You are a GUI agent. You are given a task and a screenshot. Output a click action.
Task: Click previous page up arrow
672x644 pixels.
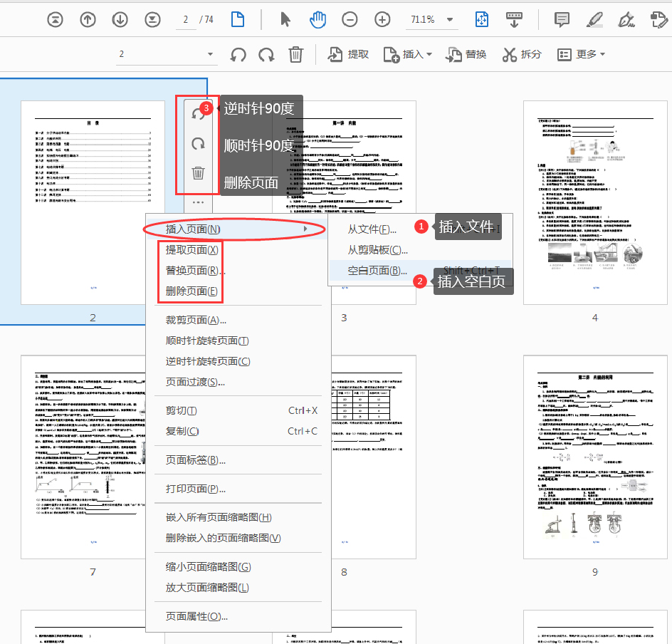88,20
